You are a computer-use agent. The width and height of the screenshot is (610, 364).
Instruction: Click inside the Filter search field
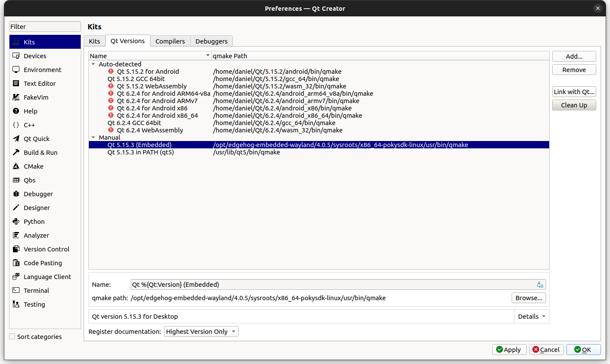pos(44,26)
